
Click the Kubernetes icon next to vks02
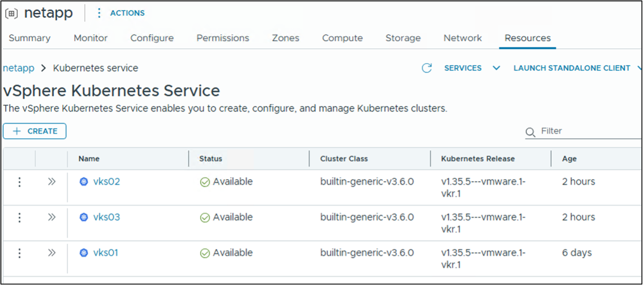84,182
